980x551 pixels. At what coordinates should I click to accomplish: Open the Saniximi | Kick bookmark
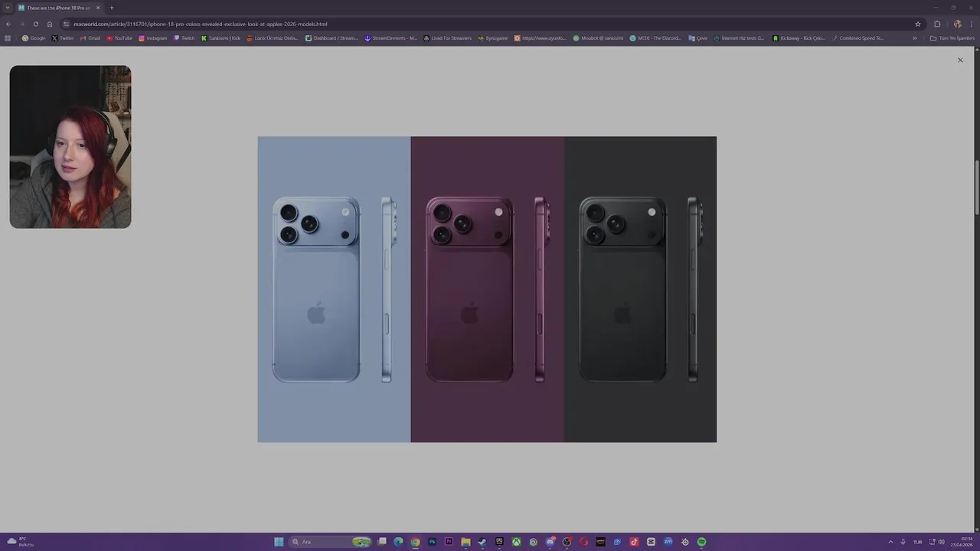click(220, 37)
